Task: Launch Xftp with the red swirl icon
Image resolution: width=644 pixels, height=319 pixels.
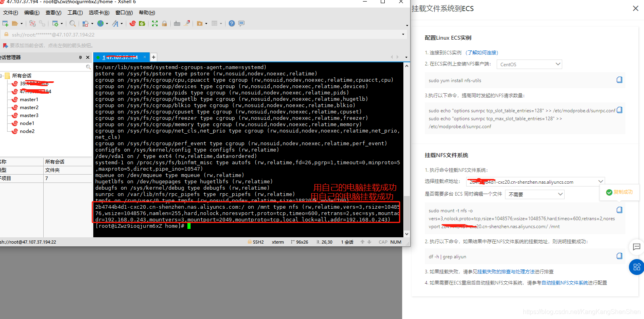Action: 133,23
